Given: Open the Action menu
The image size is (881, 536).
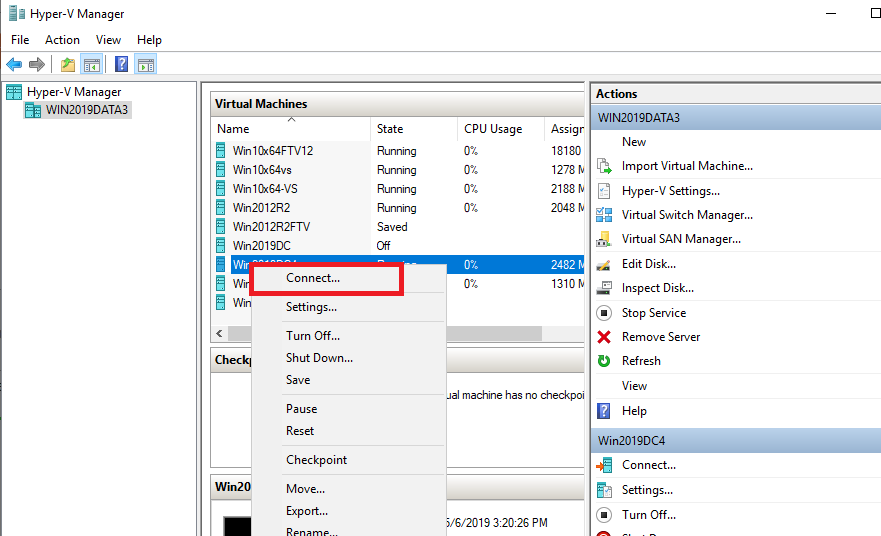Looking at the screenshot, I should pyautogui.click(x=62, y=40).
